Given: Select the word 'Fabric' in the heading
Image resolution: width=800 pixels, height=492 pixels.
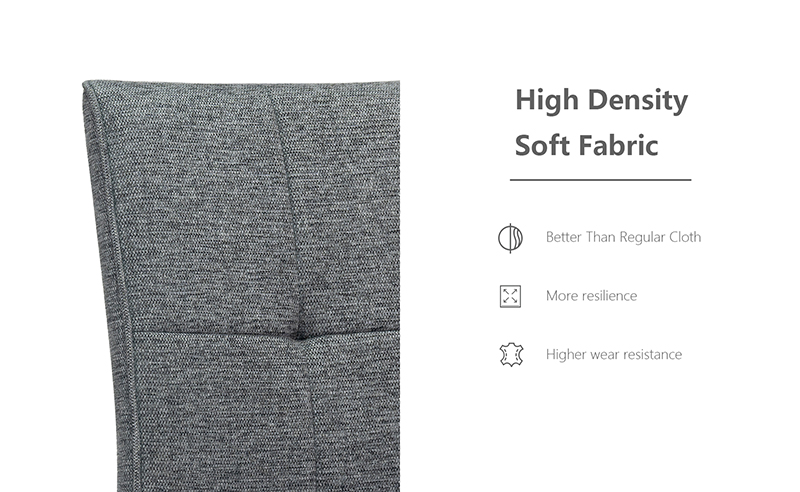Looking at the screenshot, I should [618, 145].
